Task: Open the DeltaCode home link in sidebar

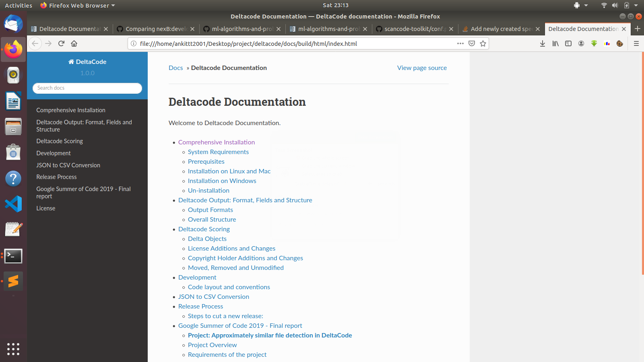Action: click(87, 62)
